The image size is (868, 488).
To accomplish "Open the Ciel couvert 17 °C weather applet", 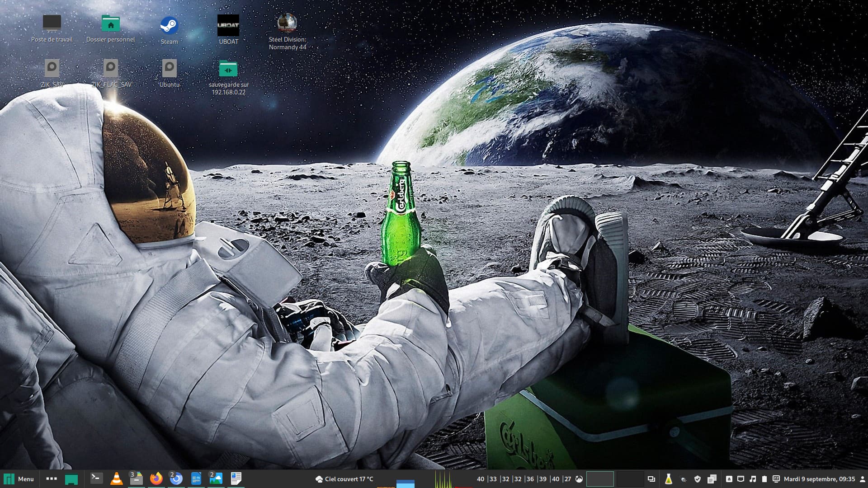I will click(344, 479).
